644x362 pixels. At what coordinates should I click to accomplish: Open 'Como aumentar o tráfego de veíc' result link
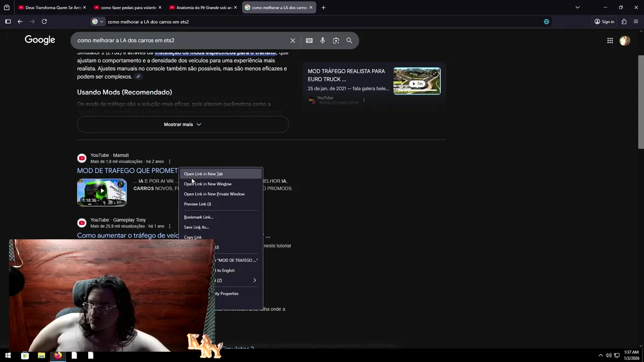click(128, 235)
